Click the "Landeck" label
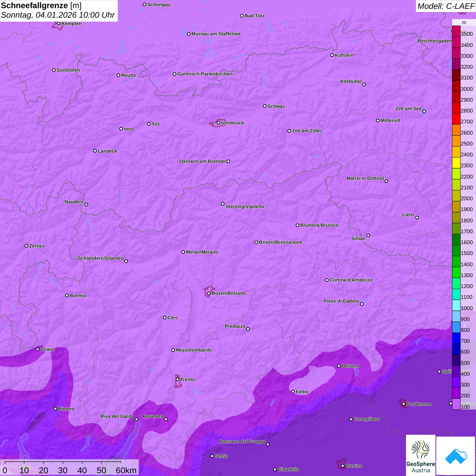 click(x=107, y=151)
